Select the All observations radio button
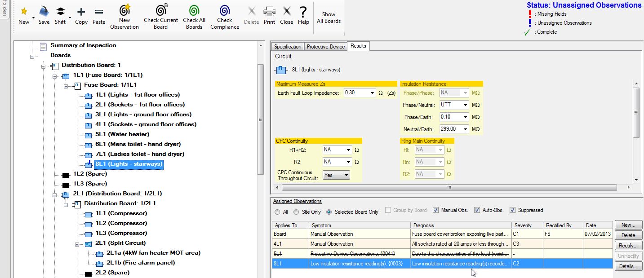Screen dimensions: 644x278 pos(277,212)
